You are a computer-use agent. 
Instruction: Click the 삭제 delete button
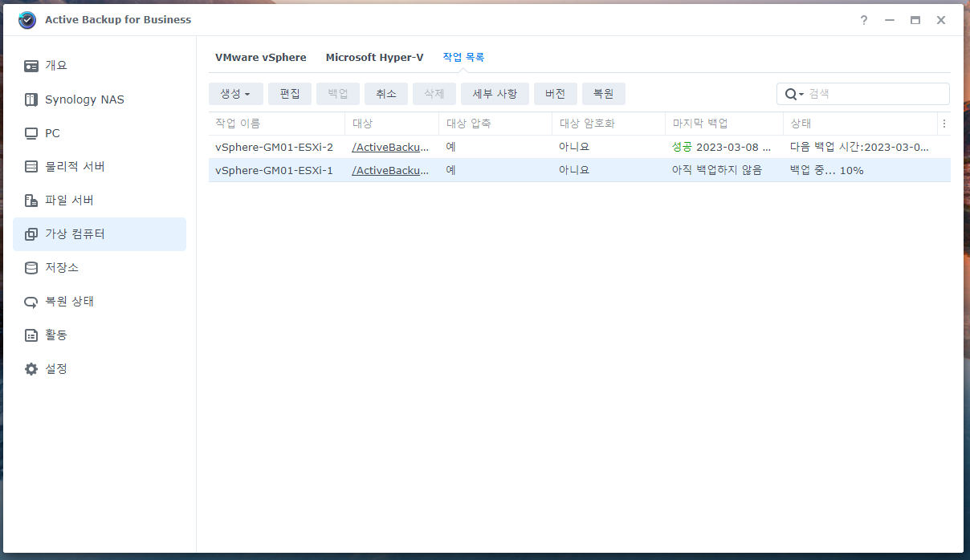click(x=434, y=94)
